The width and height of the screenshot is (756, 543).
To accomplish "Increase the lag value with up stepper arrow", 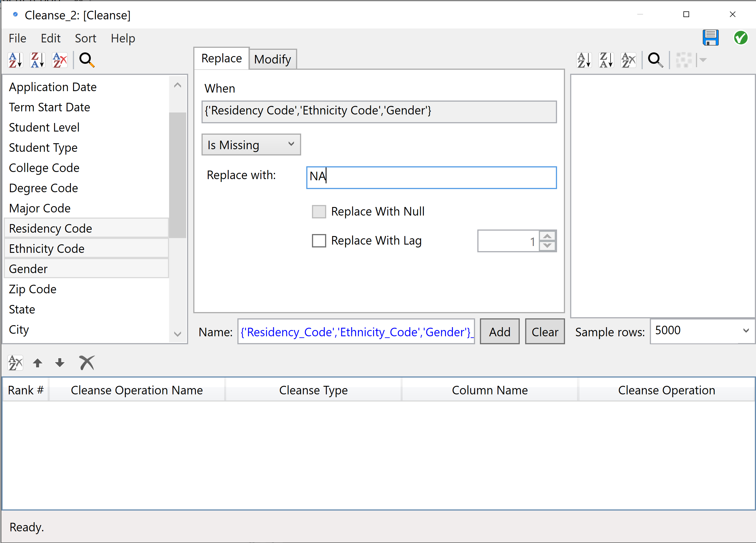I will point(547,236).
